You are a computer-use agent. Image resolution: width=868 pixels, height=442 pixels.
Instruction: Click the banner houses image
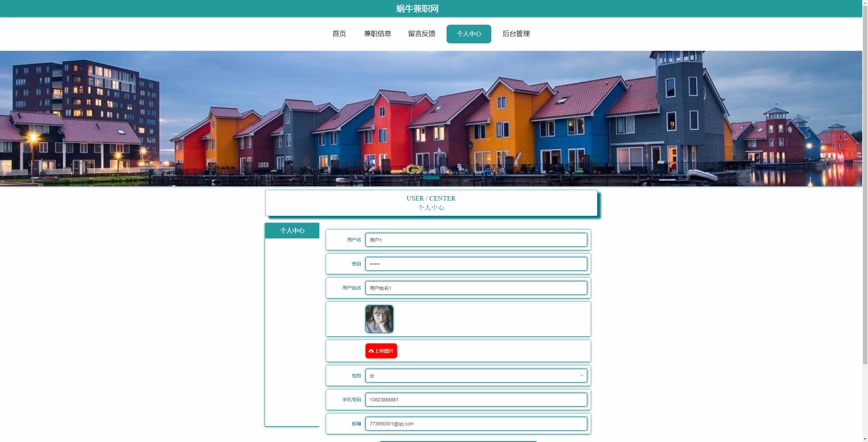431,119
